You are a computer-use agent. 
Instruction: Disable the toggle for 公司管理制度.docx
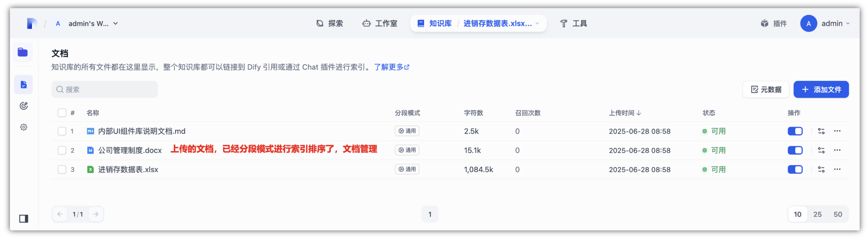click(795, 150)
